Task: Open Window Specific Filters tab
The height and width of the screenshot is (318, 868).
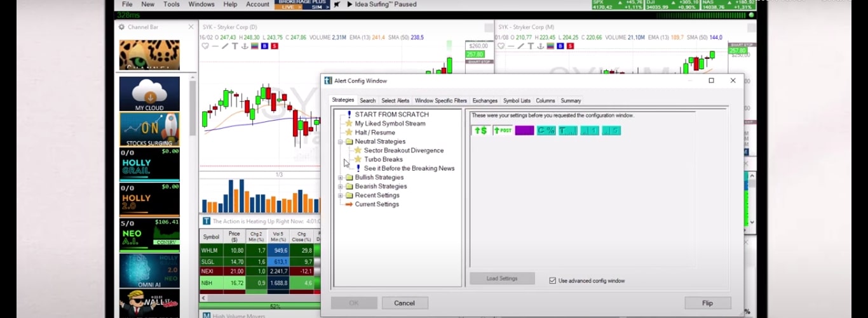Action: tap(440, 101)
